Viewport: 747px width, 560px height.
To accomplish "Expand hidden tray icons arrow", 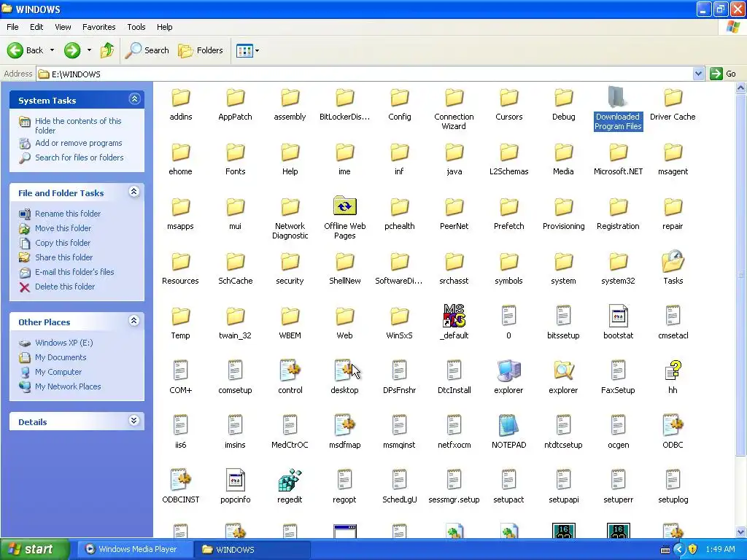I will coord(679,549).
